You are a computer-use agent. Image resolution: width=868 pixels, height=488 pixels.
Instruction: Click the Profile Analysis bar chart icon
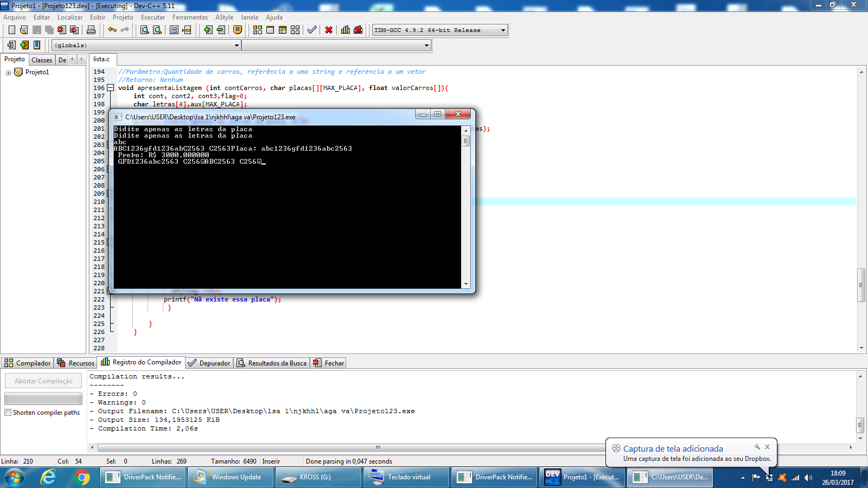[x=346, y=30]
